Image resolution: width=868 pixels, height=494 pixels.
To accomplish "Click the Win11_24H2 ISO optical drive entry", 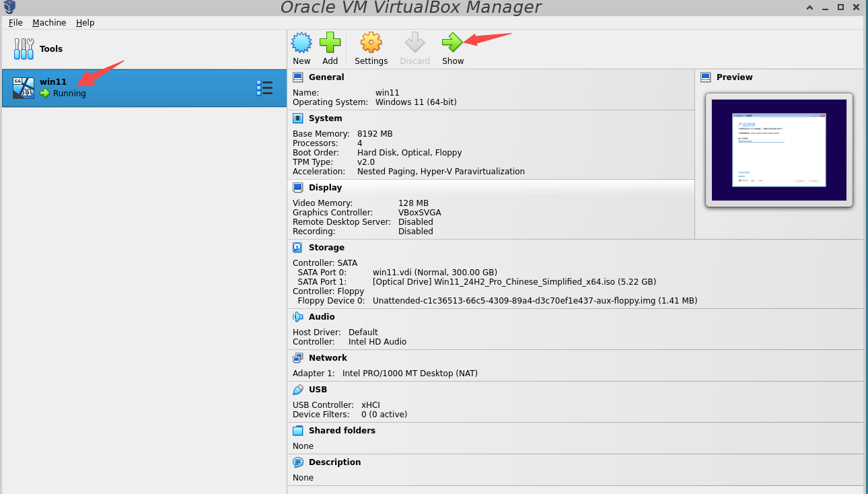I will (514, 282).
